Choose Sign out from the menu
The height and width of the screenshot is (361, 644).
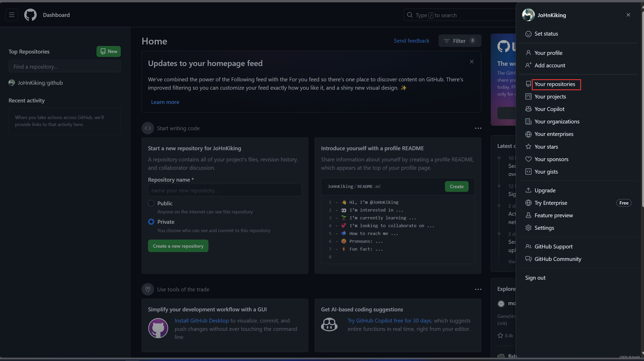578,278
